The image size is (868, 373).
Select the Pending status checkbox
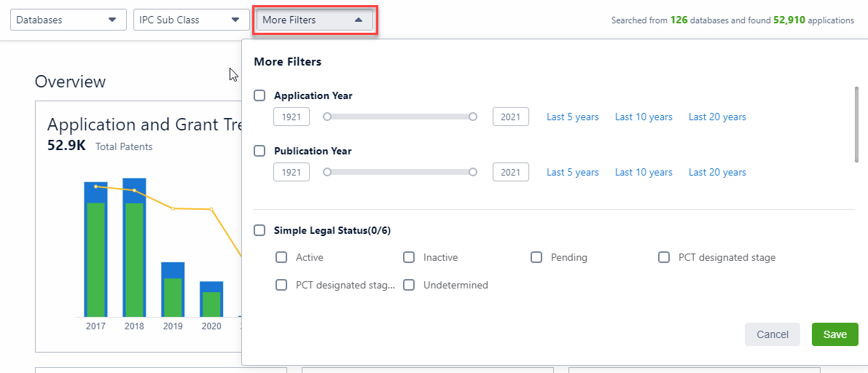pyautogui.click(x=536, y=257)
